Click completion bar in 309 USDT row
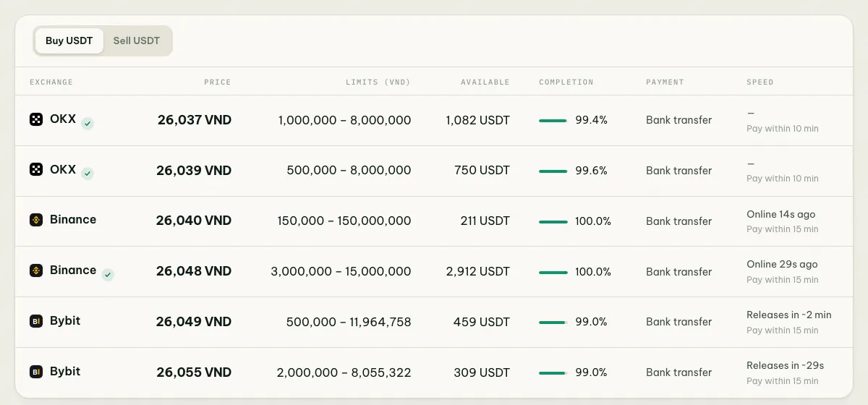Viewport: 868px width, 405px height. pyautogui.click(x=553, y=373)
